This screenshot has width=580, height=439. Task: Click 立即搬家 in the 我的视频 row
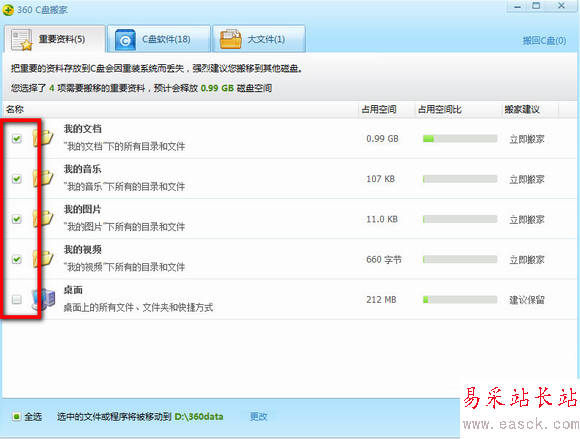(527, 260)
